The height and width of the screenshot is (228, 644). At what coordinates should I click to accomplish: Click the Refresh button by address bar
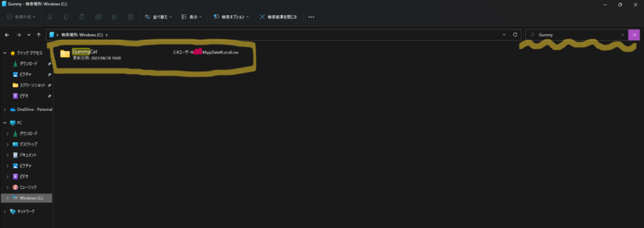[x=515, y=35]
